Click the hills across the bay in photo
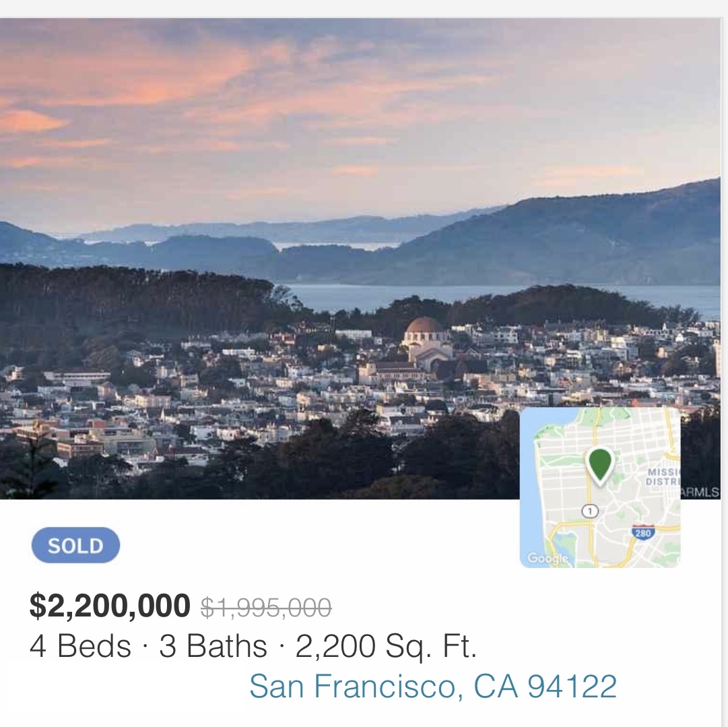Screen dimensions: 728x727 [557, 242]
